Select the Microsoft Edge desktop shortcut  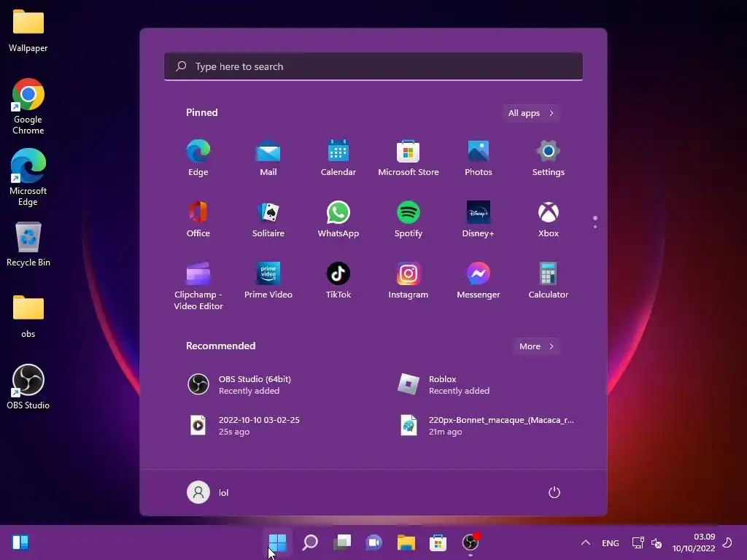[28, 178]
